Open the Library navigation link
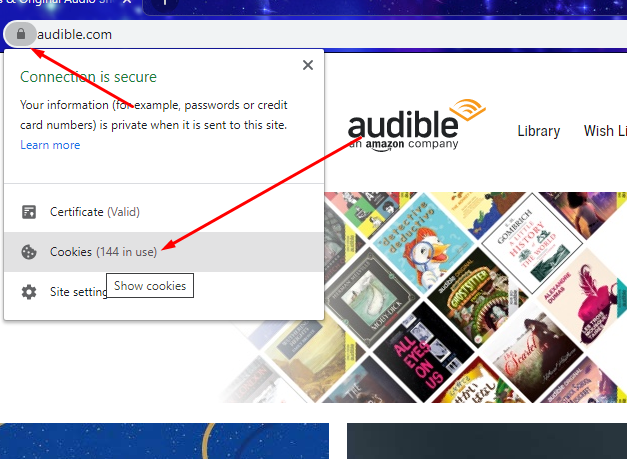 tap(539, 131)
